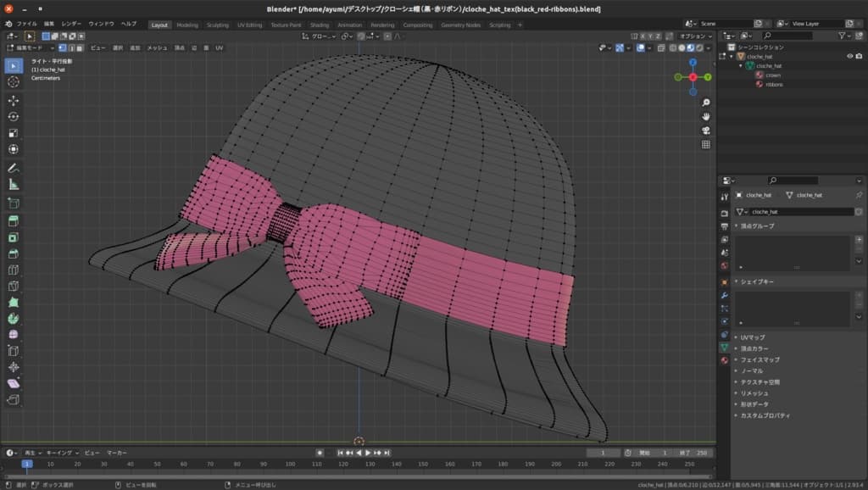Select the ribbons material in outliner
This screenshot has height=490, width=868.
[x=774, y=85]
